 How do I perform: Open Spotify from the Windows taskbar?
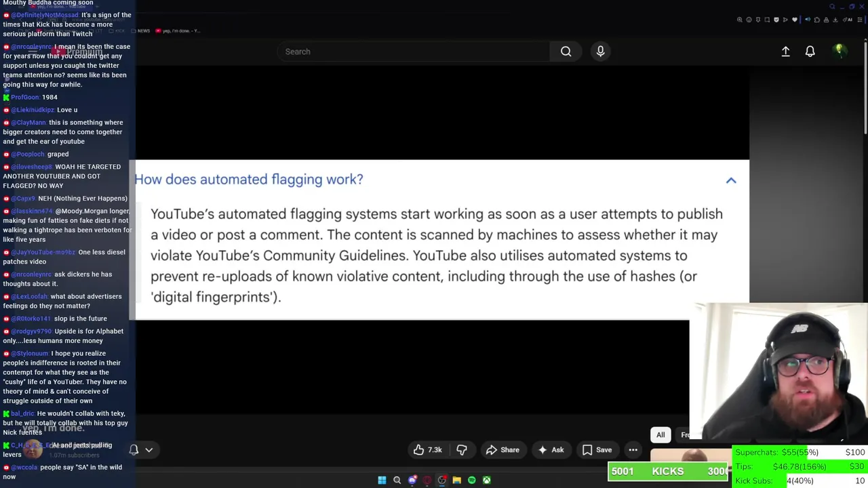[472, 480]
